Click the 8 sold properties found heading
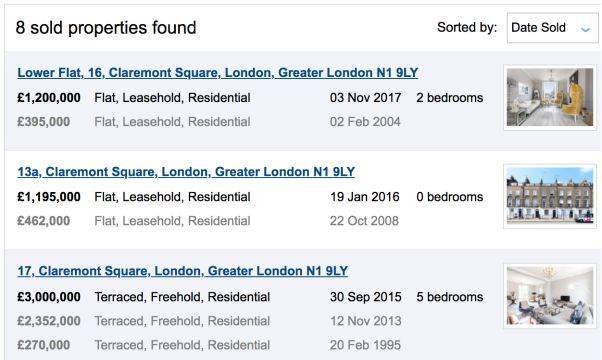 [106, 28]
